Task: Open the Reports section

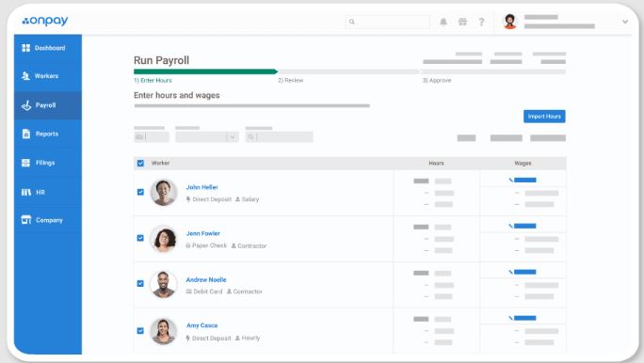Action: pyautogui.click(x=48, y=134)
